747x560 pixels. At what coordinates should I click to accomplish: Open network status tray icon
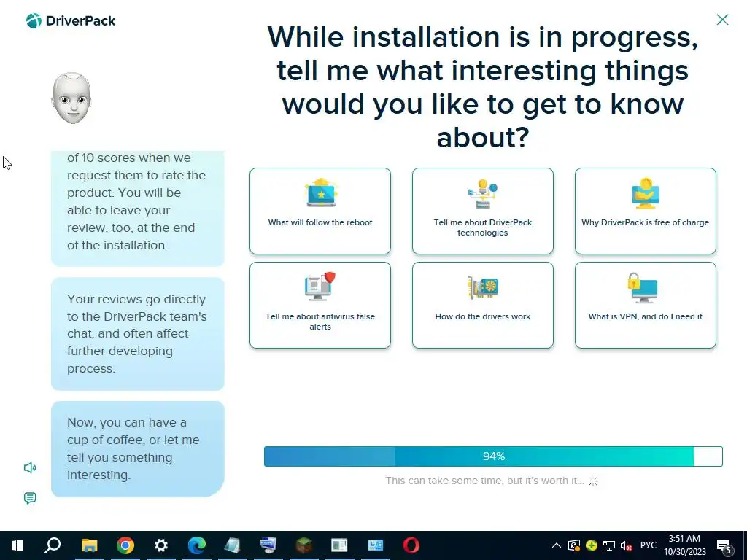[609, 545]
